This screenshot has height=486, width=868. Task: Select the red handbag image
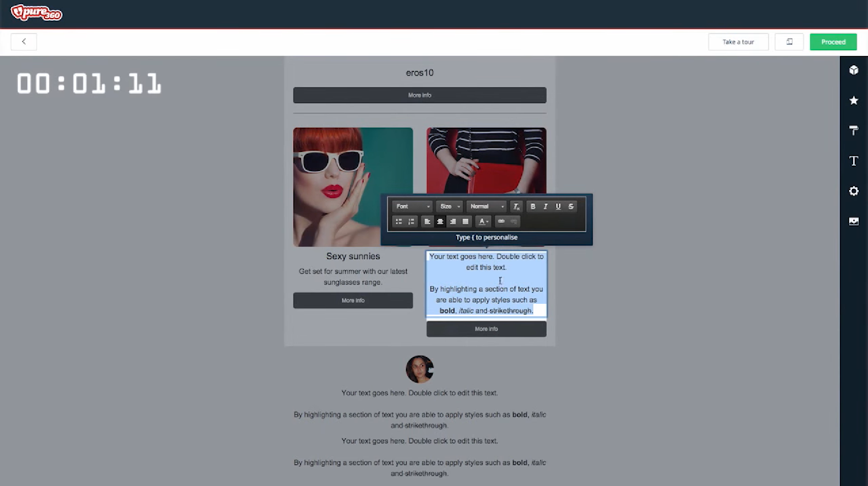pyautogui.click(x=486, y=160)
